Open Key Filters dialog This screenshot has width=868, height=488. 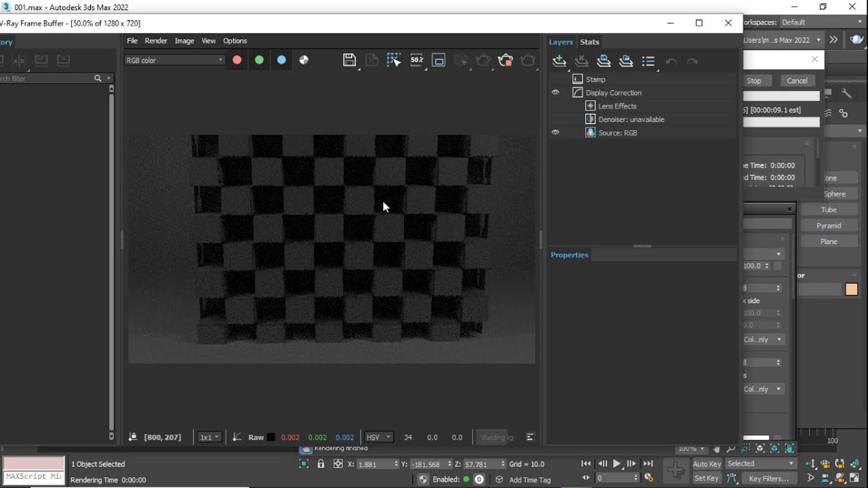coord(768,479)
